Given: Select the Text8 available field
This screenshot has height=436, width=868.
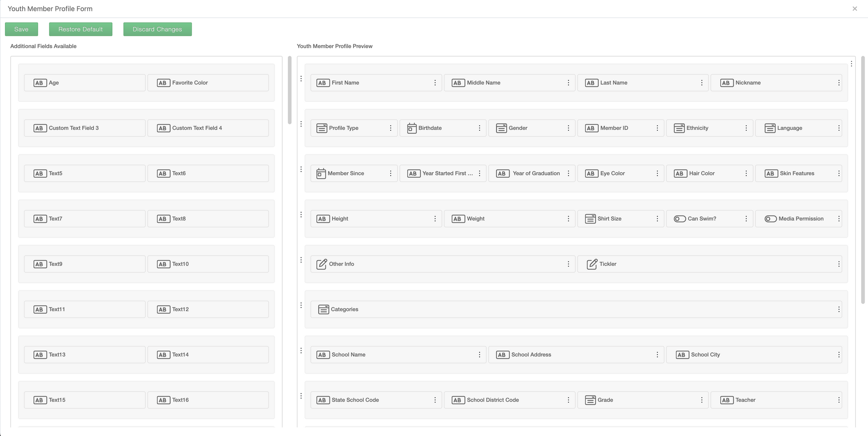Looking at the screenshot, I should [208, 218].
